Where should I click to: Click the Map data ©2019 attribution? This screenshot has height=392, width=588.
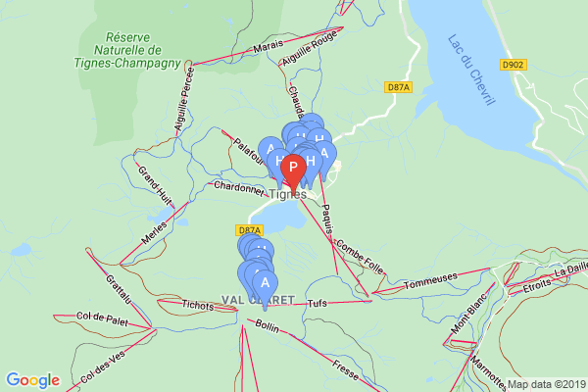pyautogui.click(x=547, y=384)
